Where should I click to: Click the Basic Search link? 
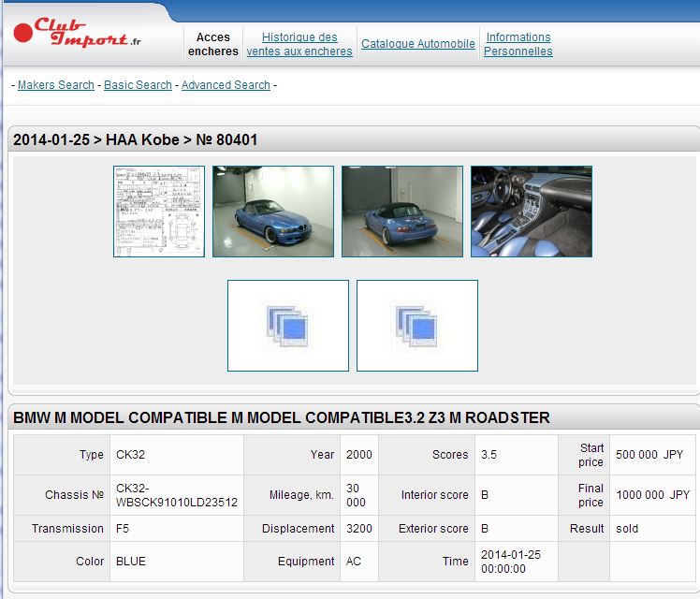point(138,85)
